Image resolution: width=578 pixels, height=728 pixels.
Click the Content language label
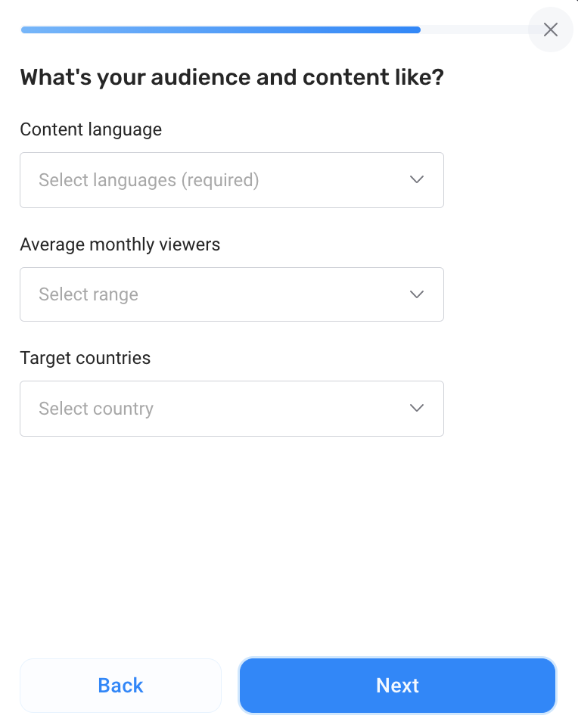point(91,129)
